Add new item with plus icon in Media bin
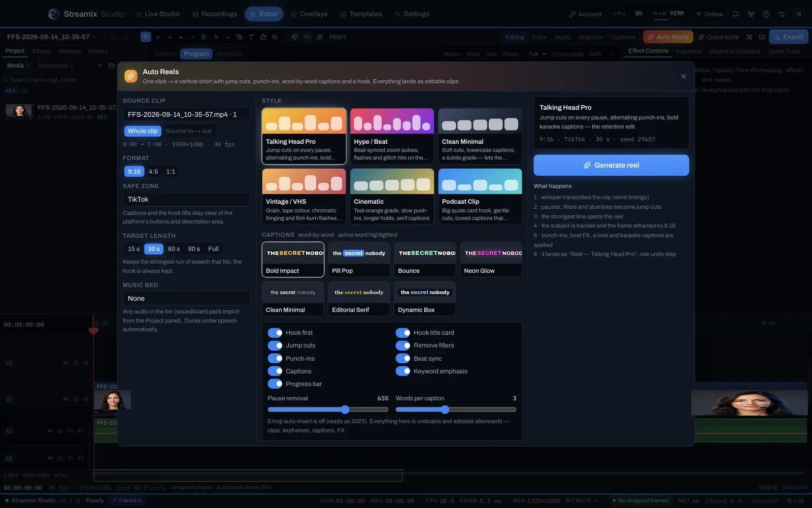 pos(100,66)
